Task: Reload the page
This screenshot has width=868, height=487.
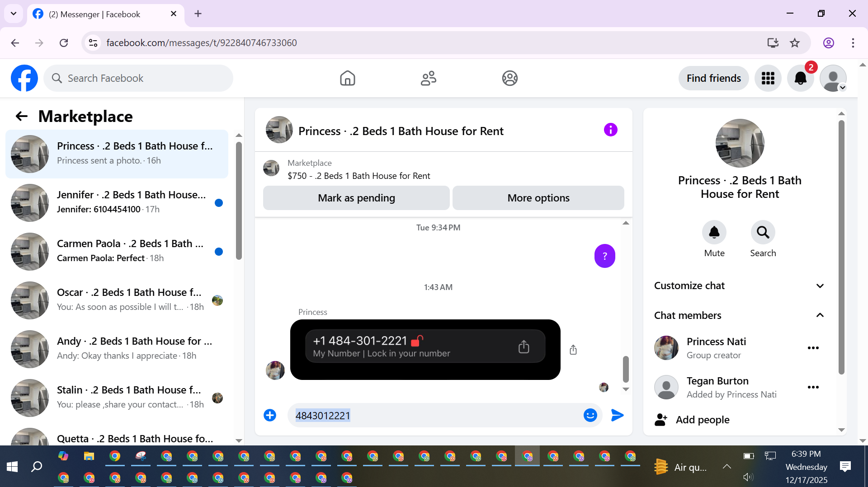Action: pos(64,43)
